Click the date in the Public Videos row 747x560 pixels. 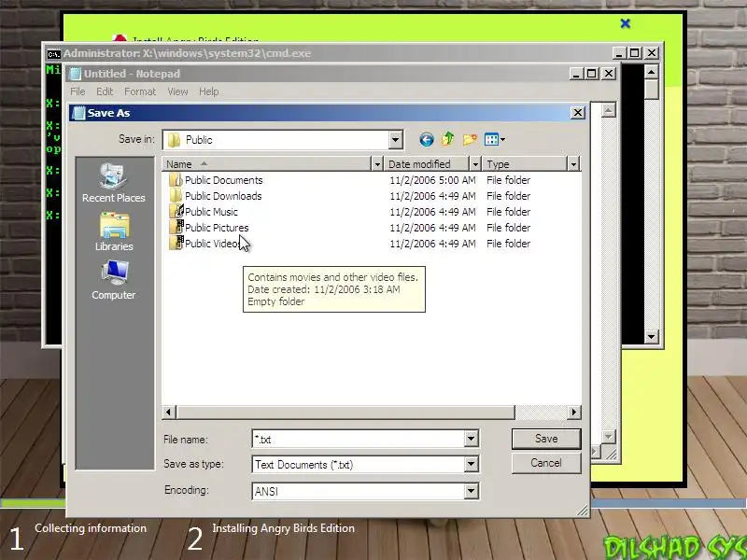(x=432, y=244)
